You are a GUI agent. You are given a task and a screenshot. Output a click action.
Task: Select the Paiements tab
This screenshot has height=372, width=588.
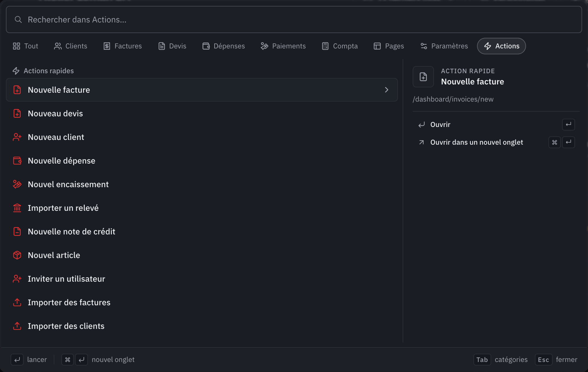283,46
